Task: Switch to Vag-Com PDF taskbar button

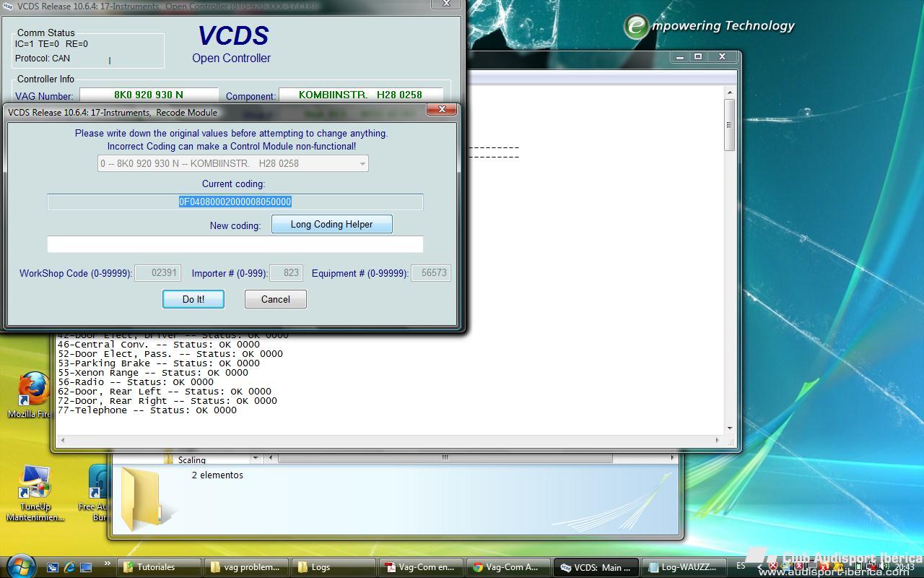Action: click(x=422, y=567)
